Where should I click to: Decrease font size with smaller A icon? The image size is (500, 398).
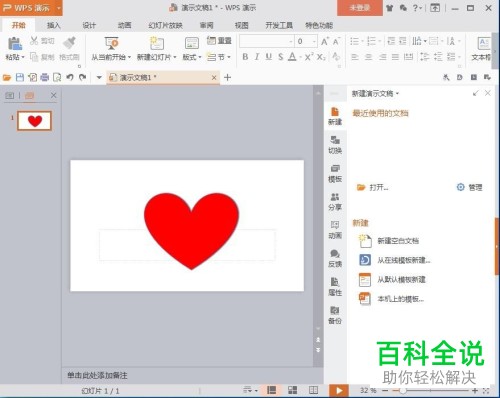pyautogui.click(x=336, y=41)
